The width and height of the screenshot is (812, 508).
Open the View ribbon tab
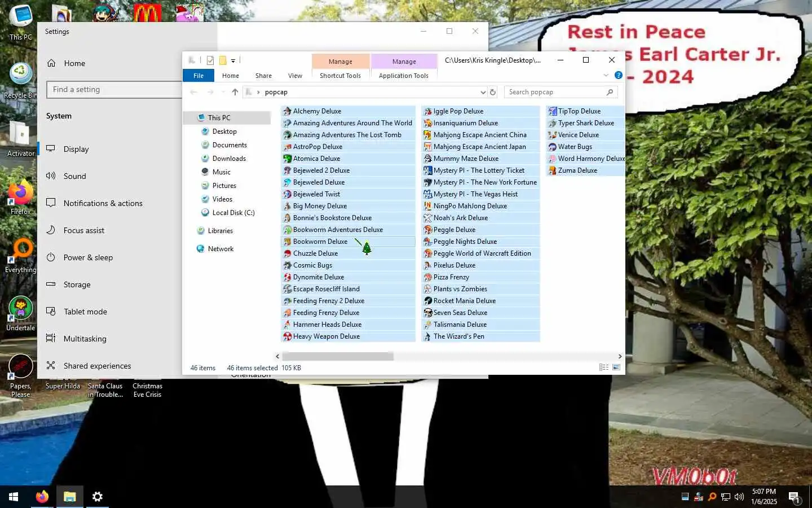tap(295, 76)
